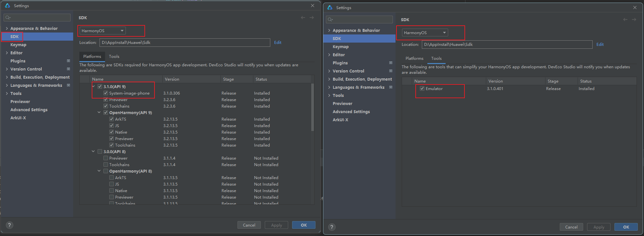644x236 pixels.
Task: Click DevEco logo in left title bar
Action: (7, 6)
